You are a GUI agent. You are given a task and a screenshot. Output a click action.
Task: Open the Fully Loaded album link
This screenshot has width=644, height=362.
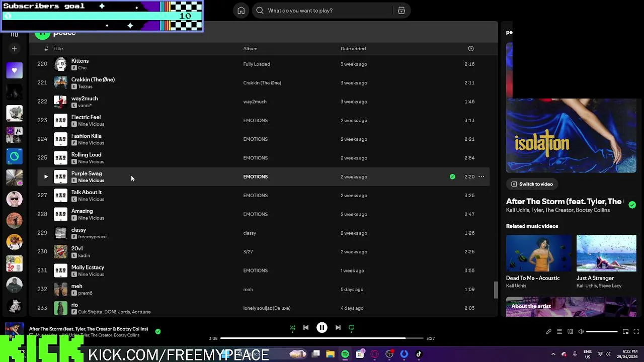257,64
